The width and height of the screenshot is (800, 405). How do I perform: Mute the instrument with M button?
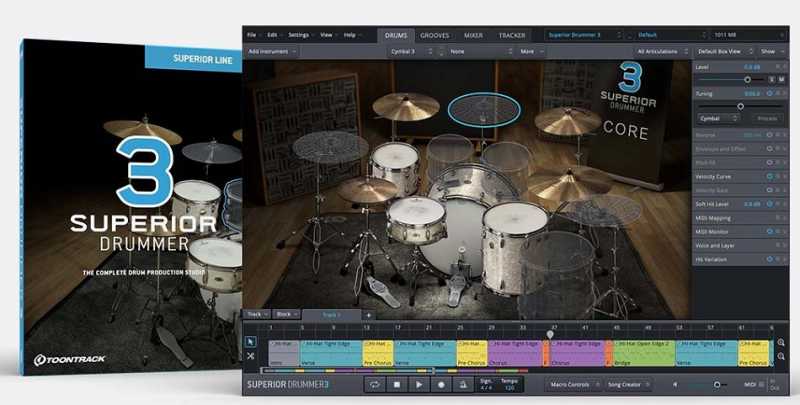coord(781,80)
